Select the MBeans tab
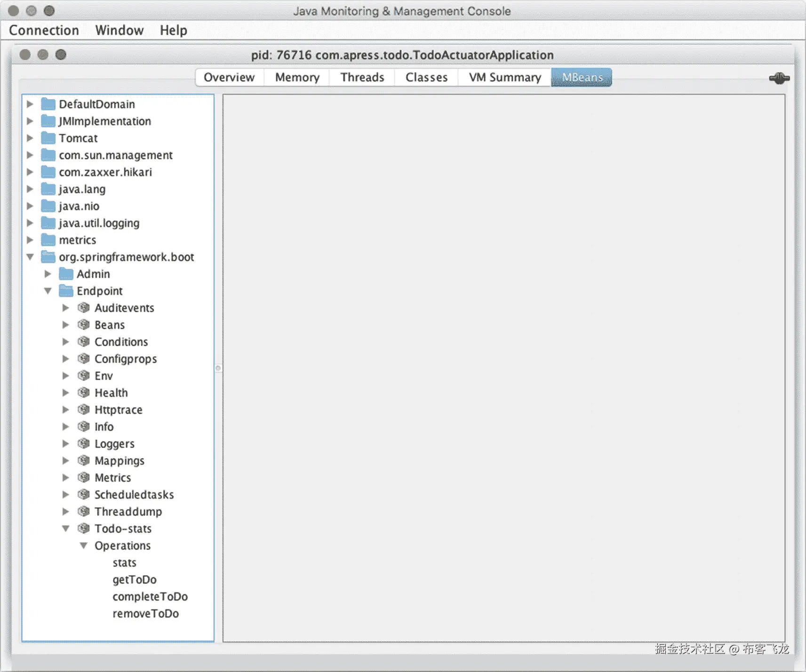806x672 pixels. (582, 77)
